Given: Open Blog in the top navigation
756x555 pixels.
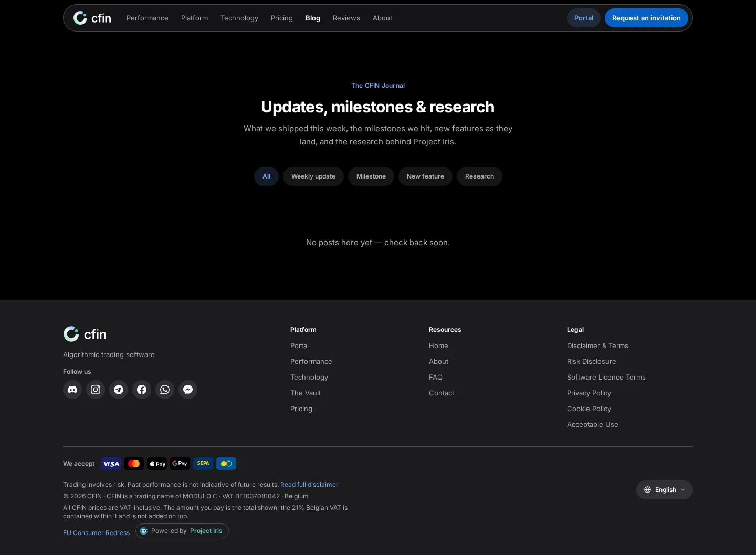Looking at the screenshot, I should click(x=313, y=18).
